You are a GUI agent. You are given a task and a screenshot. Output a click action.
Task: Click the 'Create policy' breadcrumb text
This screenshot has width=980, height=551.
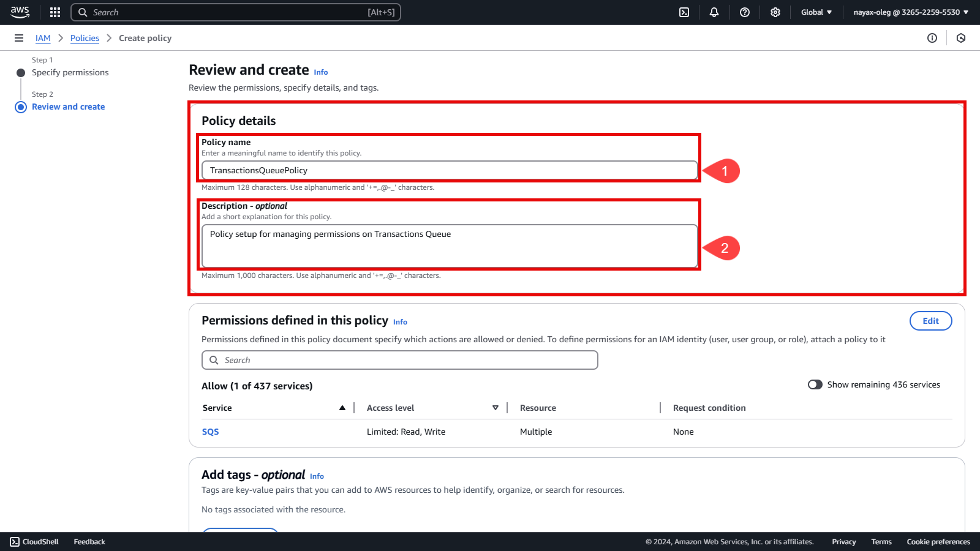click(x=145, y=38)
